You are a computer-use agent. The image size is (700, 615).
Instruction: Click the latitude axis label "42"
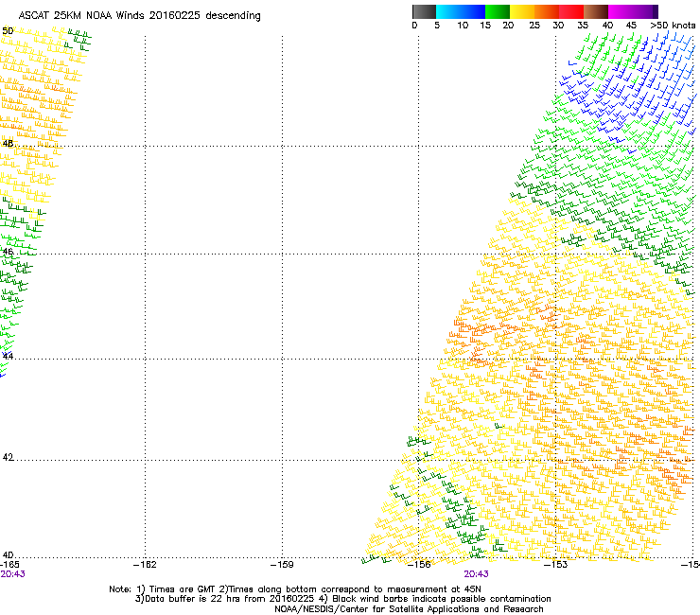(x=8, y=457)
